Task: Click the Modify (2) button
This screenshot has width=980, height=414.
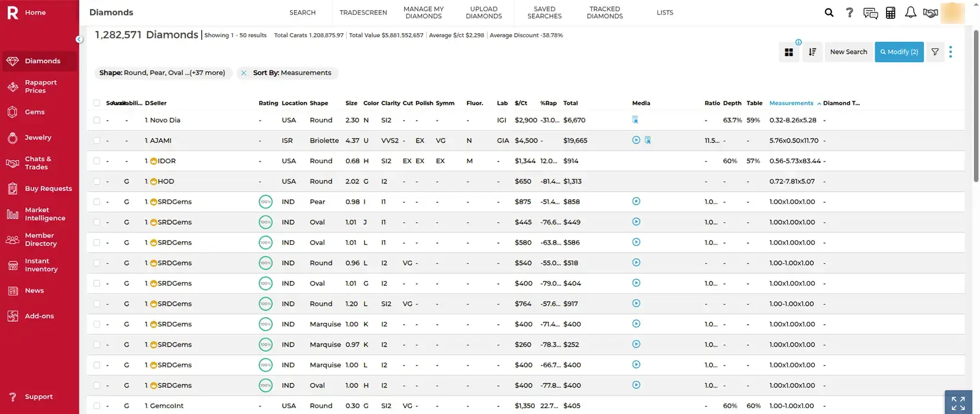Action: pos(899,52)
